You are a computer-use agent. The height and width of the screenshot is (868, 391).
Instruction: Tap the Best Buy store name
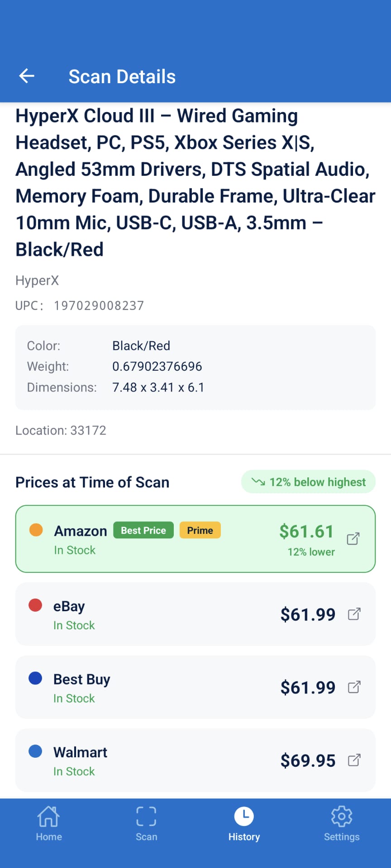82,679
